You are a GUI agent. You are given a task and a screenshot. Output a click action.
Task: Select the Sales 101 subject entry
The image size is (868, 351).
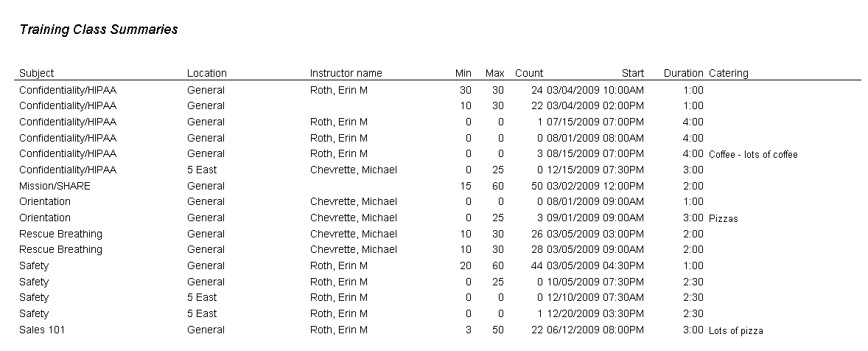pyautogui.click(x=42, y=330)
